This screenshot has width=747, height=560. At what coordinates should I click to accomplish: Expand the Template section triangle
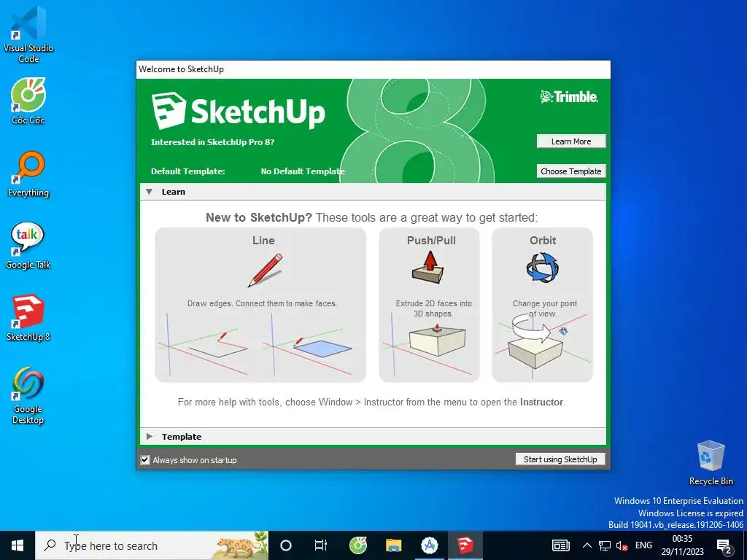[x=150, y=436]
